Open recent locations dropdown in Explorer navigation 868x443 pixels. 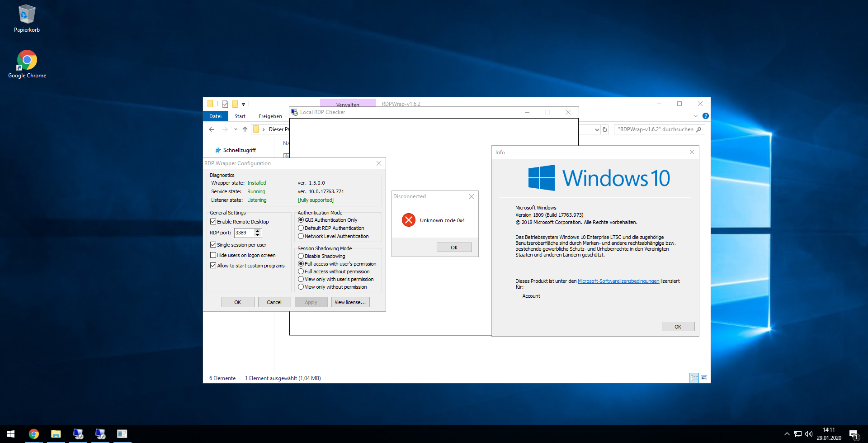click(236, 129)
